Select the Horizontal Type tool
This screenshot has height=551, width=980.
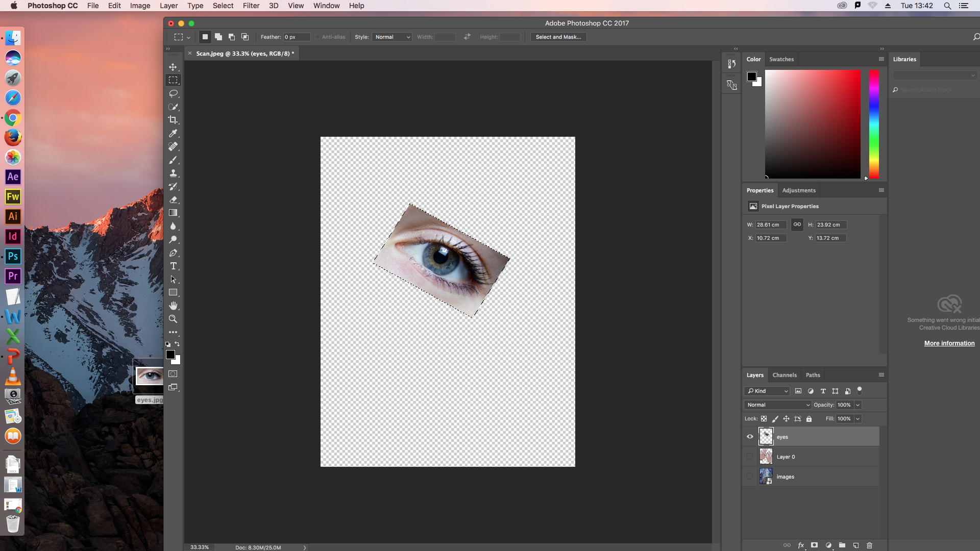coord(173,266)
